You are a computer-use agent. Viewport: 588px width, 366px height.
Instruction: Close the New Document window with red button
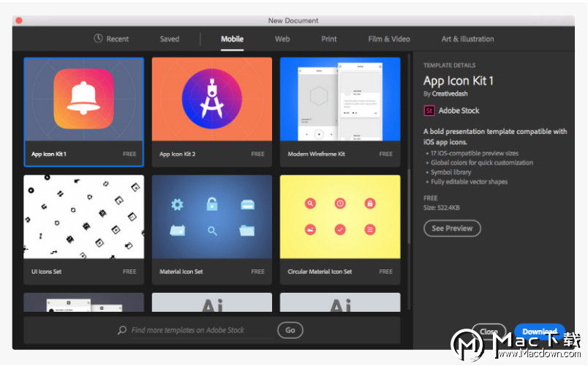click(x=19, y=20)
